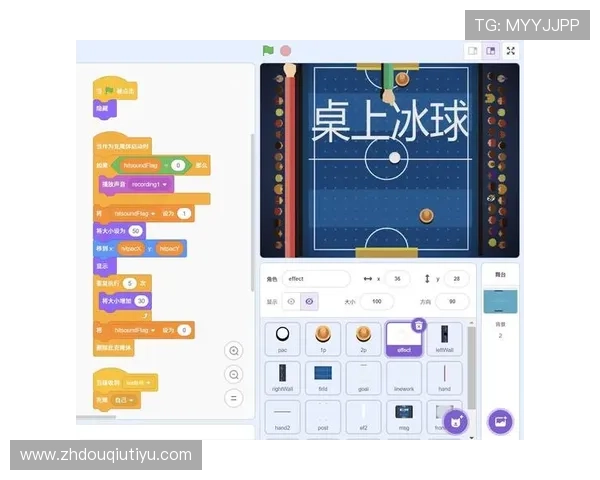The image size is (600, 480).
Task: Select the leftWall sprite
Action: (445, 339)
